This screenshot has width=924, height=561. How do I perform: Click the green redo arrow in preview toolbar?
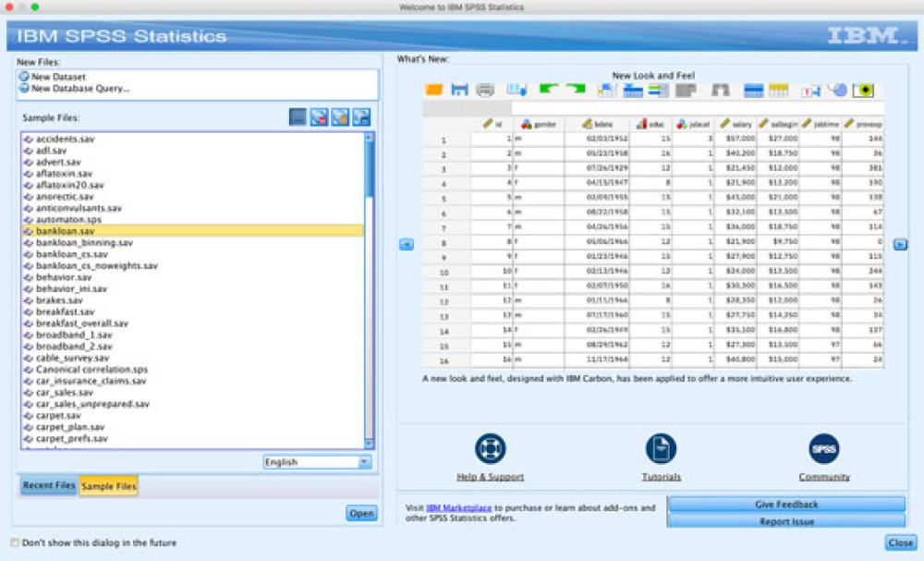(x=576, y=89)
